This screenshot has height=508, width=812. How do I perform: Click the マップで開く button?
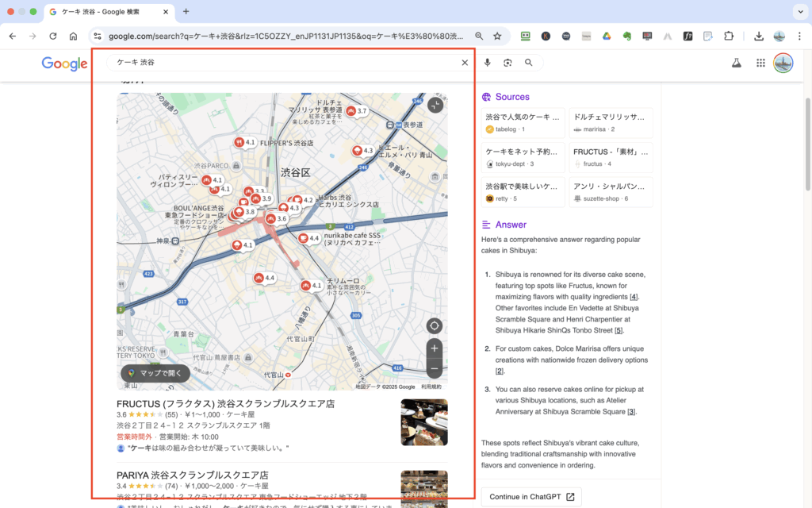(x=155, y=373)
